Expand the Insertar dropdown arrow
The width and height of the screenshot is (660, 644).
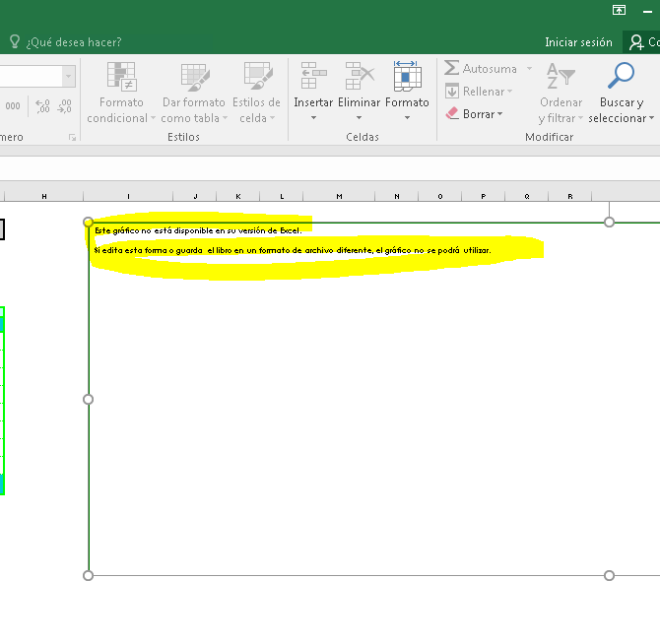pyautogui.click(x=313, y=118)
